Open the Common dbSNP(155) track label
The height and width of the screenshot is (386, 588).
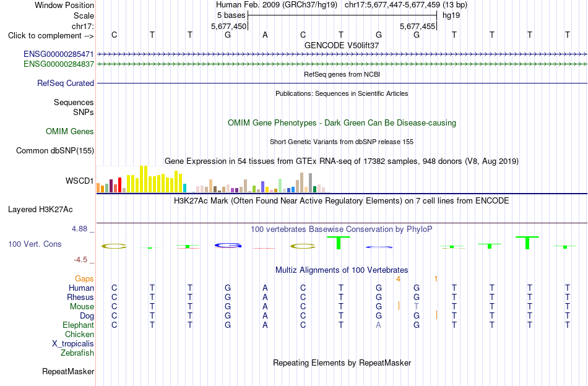(55, 151)
